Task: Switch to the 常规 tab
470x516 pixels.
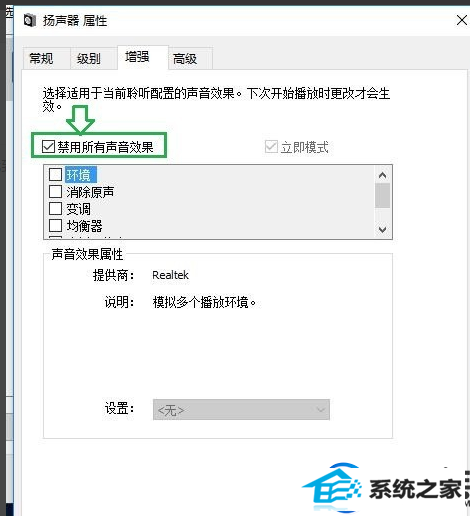Action: tap(41, 59)
